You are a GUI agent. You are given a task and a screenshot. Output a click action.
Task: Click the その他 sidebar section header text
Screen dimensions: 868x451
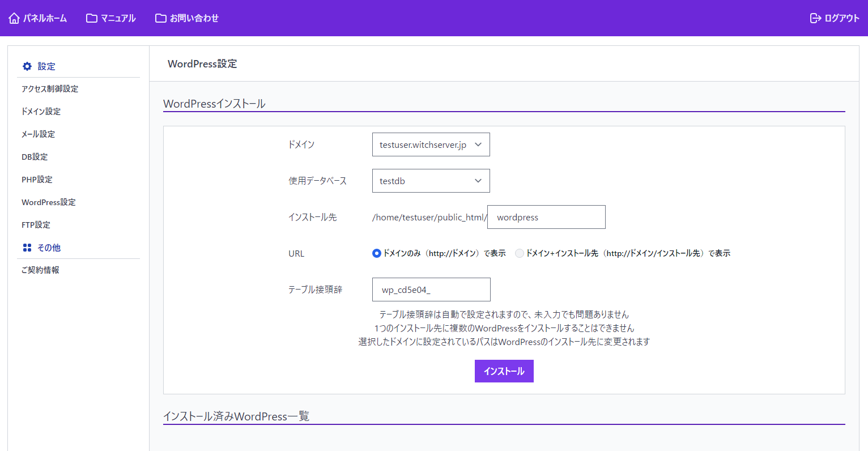(x=49, y=248)
